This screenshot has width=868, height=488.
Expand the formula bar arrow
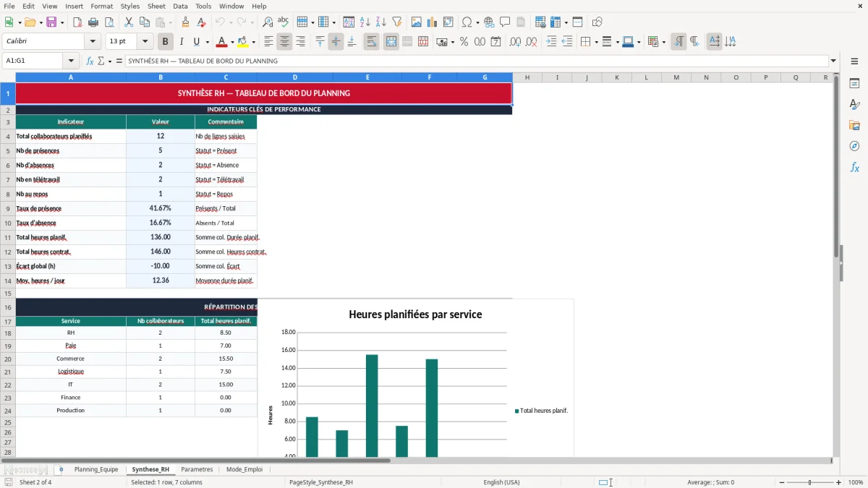point(833,61)
